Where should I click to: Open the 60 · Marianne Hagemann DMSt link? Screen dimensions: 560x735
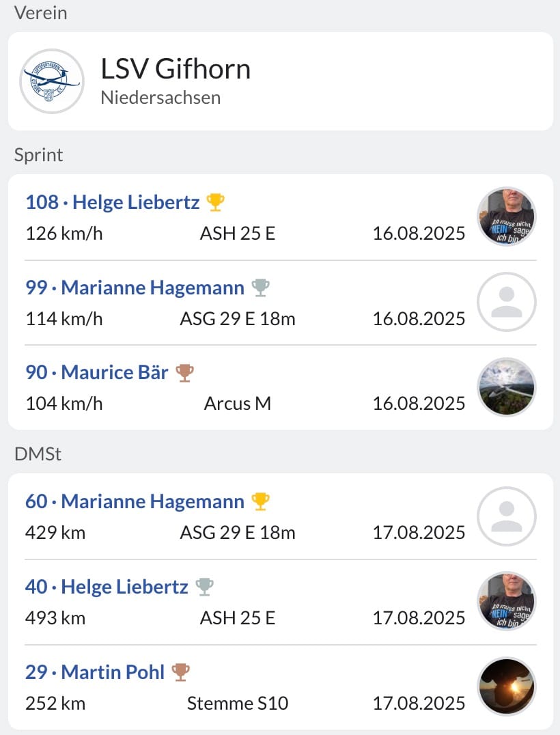[135, 501]
